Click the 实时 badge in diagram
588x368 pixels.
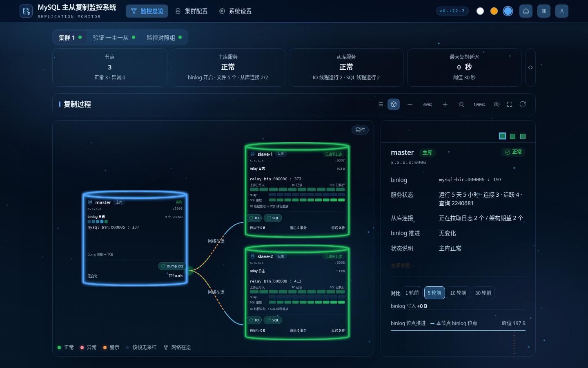(x=360, y=130)
